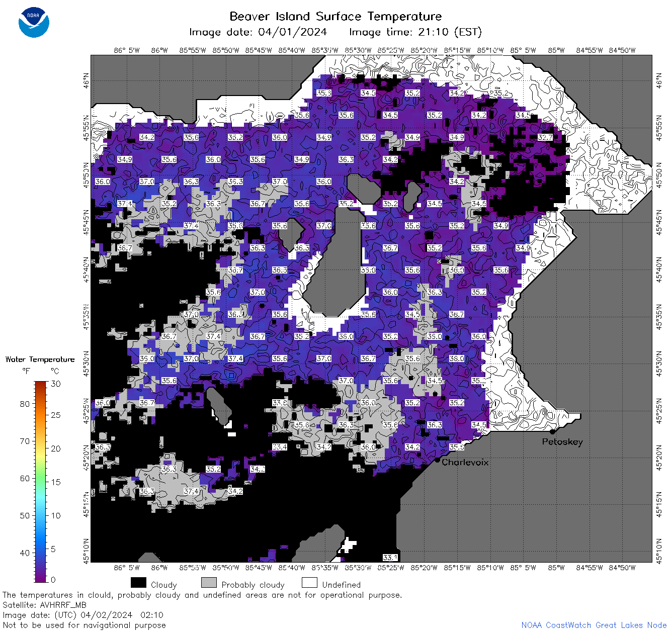Click the "Image date: 04/01/2024" header text
Screen dimensions: 672x633
tap(258, 32)
